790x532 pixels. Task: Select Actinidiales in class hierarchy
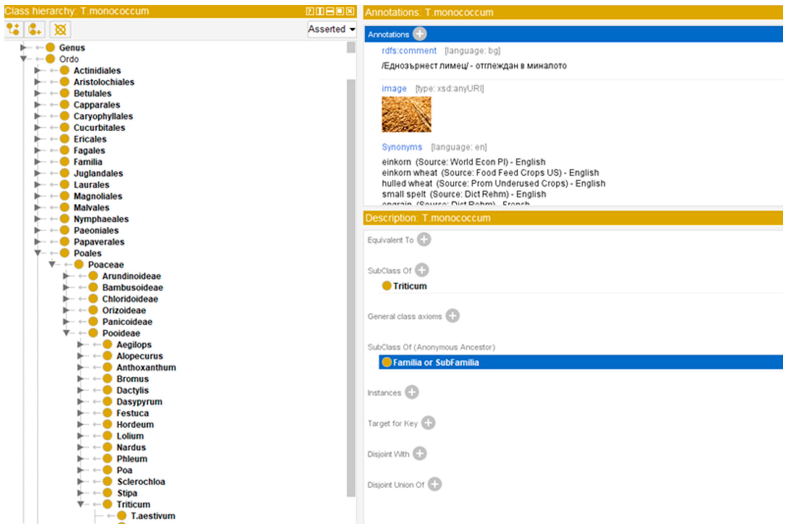pos(97,71)
